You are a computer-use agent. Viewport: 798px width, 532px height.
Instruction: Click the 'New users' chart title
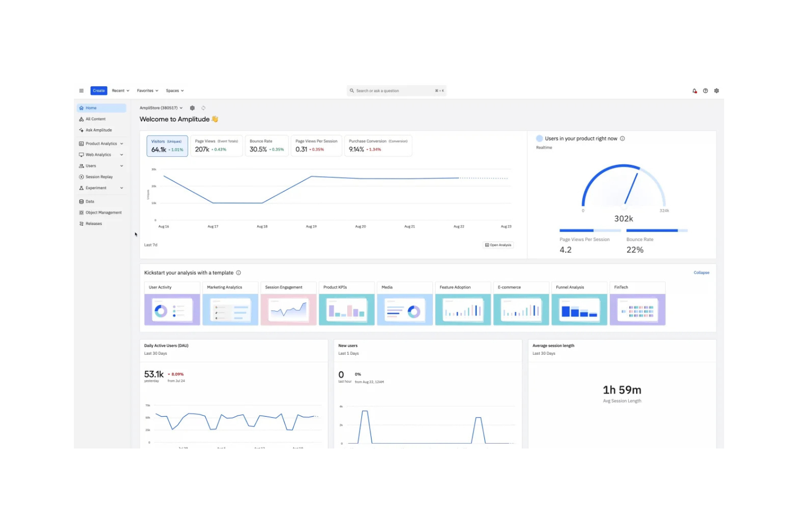coord(348,346)
